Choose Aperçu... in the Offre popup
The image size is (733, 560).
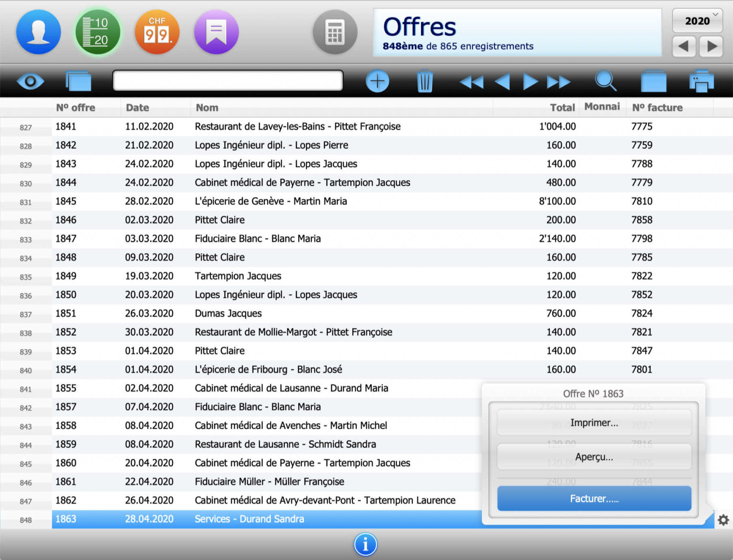(594, 457)
